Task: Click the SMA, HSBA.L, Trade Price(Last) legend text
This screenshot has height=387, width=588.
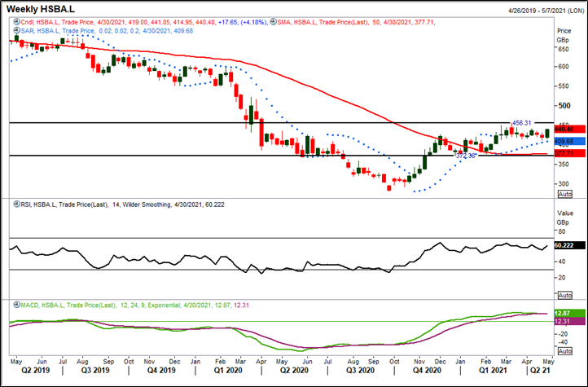Action: [x=323, y=23]
